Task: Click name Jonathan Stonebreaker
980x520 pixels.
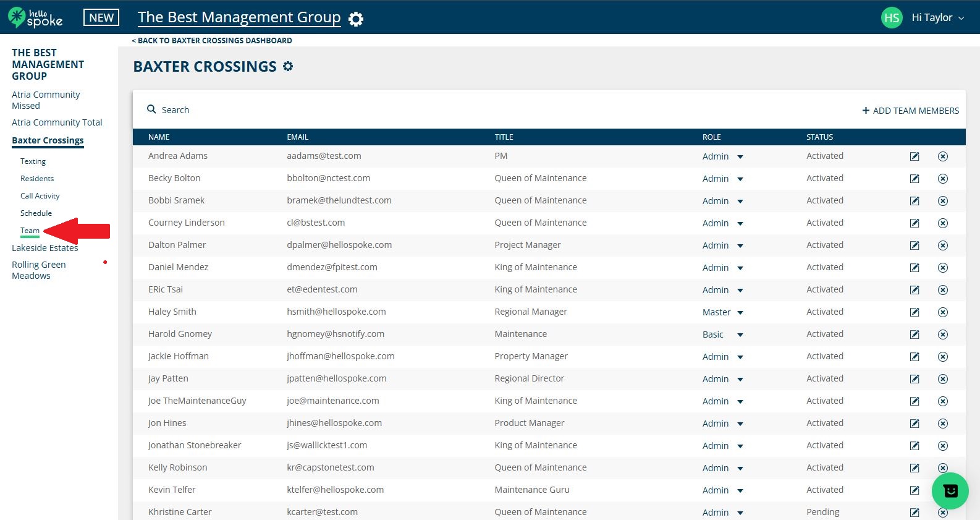Action: click(195, 445)
